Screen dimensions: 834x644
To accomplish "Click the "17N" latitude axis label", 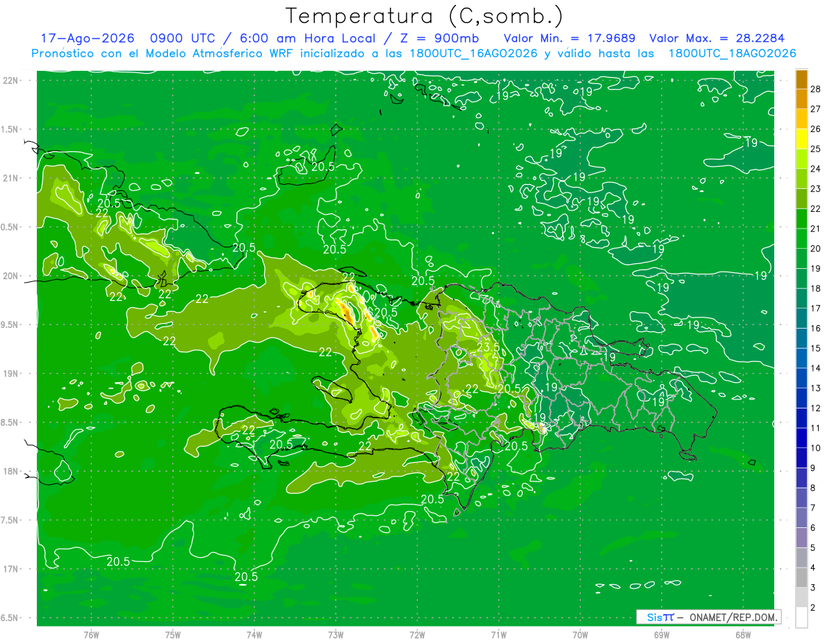I will [10, 569].
